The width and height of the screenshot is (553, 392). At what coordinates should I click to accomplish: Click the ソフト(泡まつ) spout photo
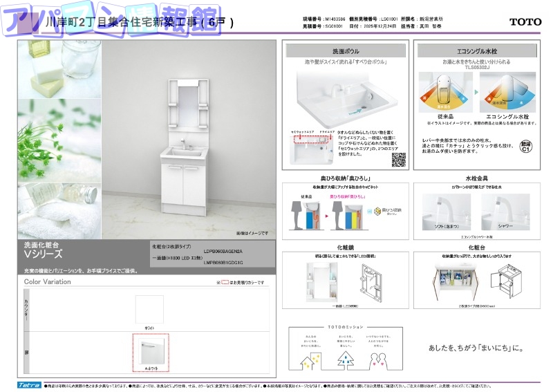(x=446, y=212)
